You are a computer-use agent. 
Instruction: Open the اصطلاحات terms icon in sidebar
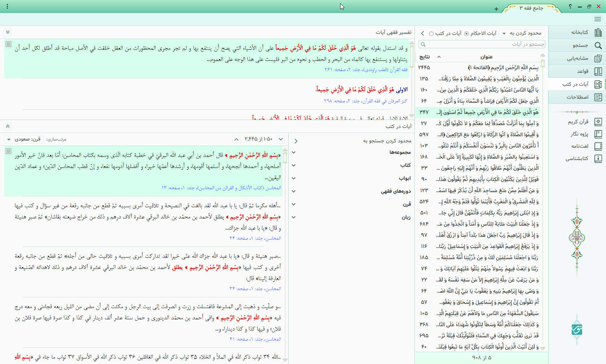[598, 97]
